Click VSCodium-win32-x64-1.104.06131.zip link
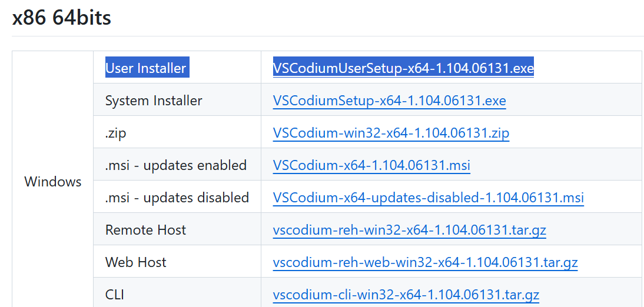The width and height of the screenshot is (644, 307). (391, 132)
